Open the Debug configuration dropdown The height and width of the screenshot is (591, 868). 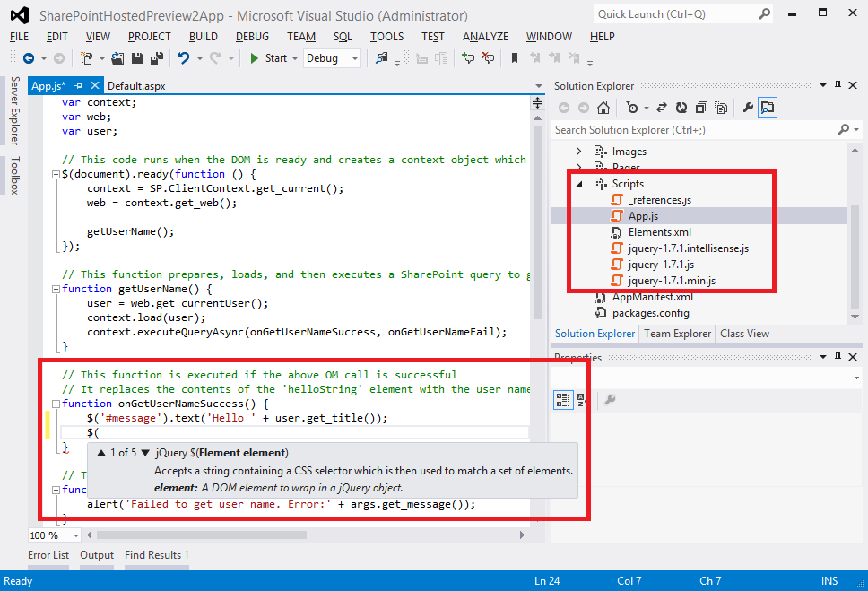[x=355, y=58]
